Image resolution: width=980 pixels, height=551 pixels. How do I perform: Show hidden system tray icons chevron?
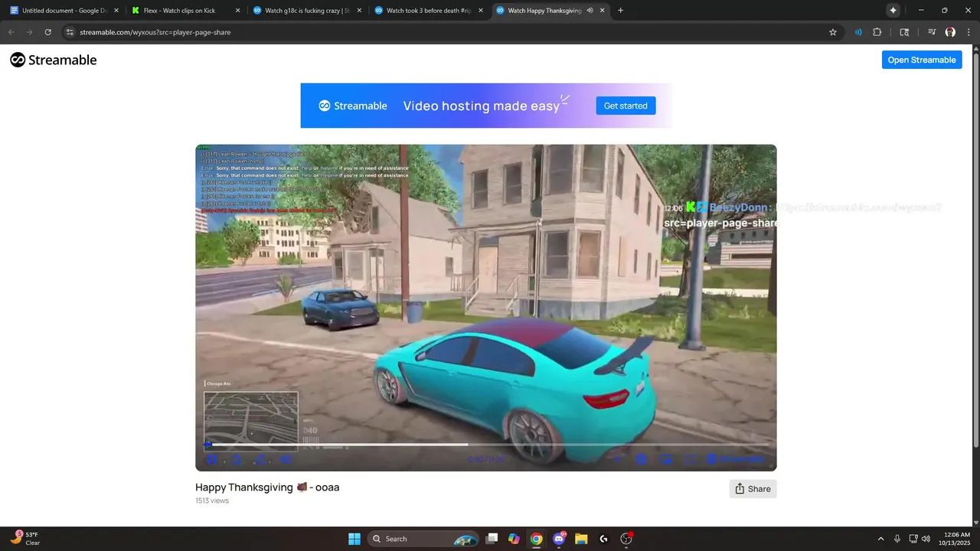880,539
